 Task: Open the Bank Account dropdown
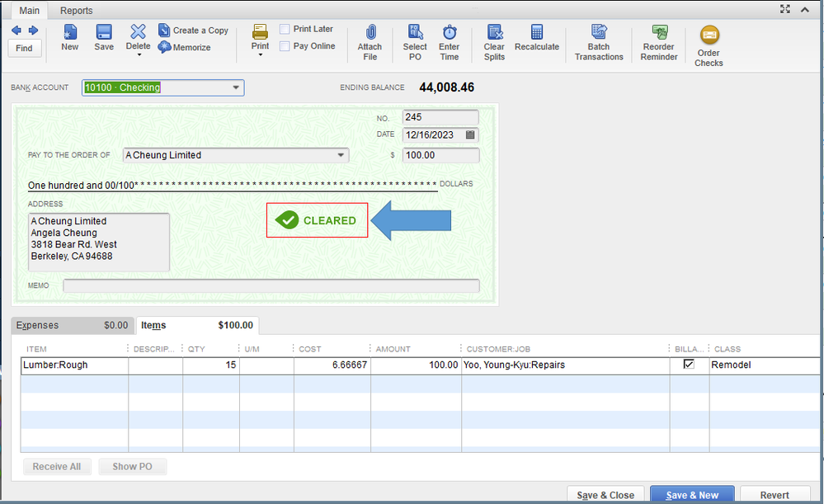coord(236,87)
